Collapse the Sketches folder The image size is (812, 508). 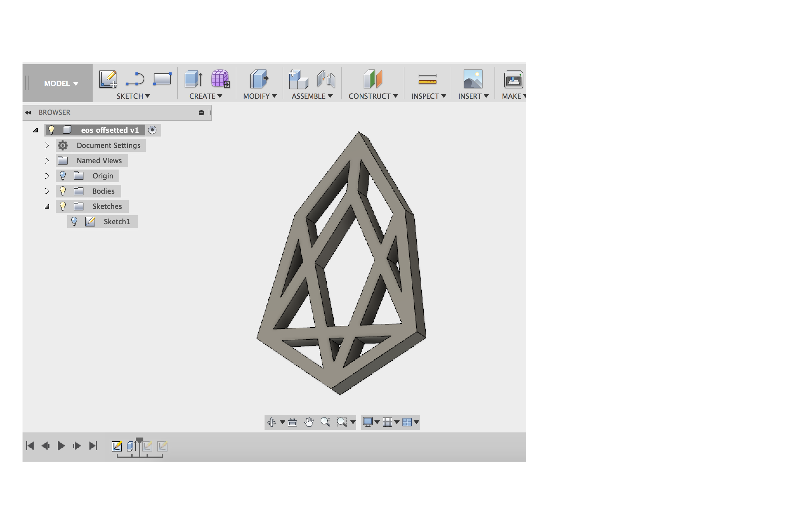pyautogui.click(x=47, y=207)
